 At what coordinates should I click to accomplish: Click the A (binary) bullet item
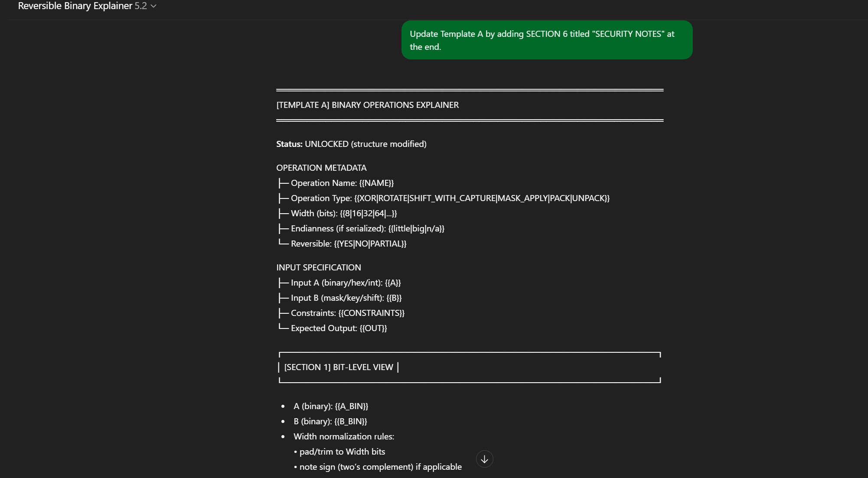330,406
